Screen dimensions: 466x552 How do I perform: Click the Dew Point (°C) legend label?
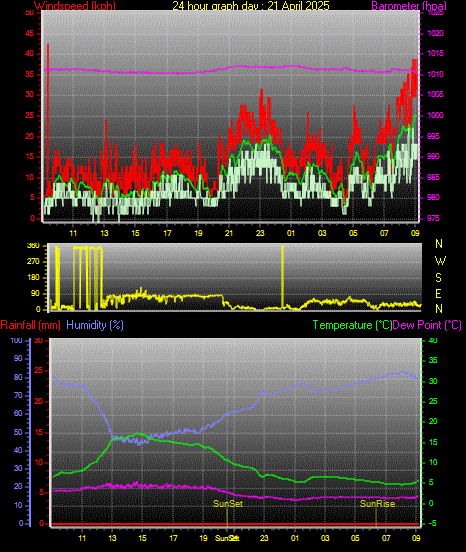click(427, 325)
